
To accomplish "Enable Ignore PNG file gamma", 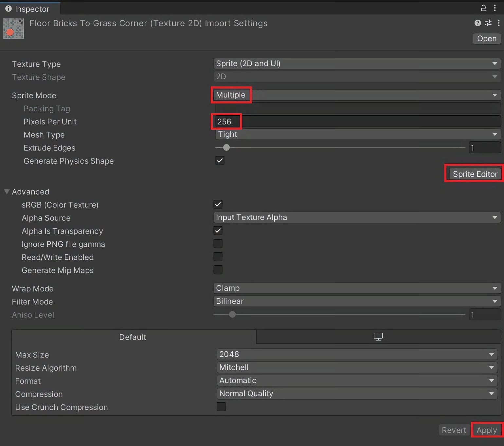I will coord(218,244).
